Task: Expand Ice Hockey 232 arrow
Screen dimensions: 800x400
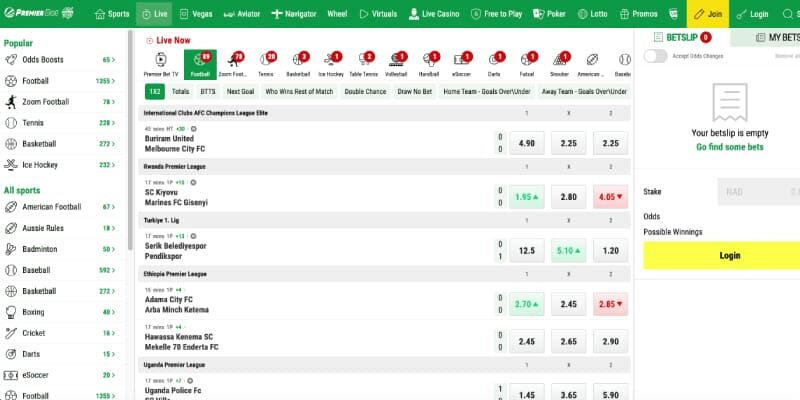Action: (113, 165)
